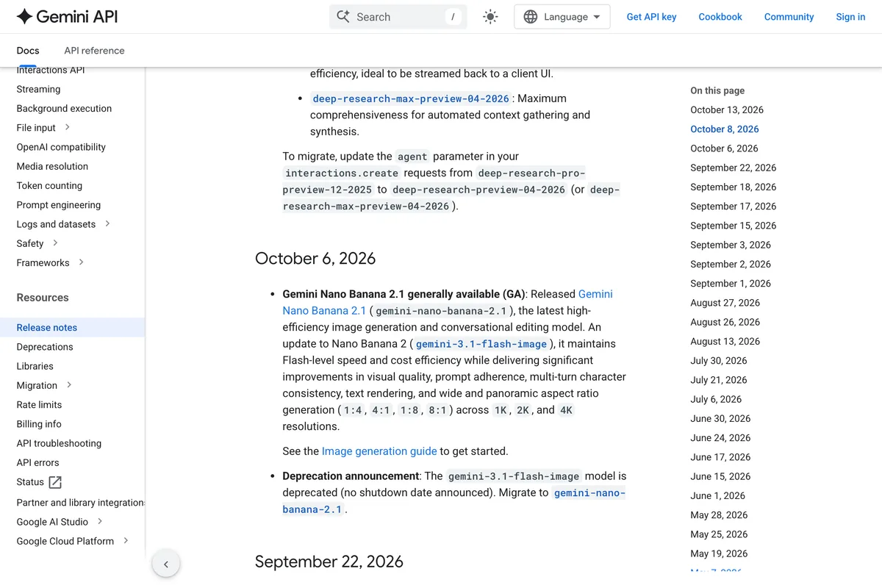Click the gemini-nano-banana-2.1 migrate link
The height and width of the screenshot is (588, 882).
(x=453, y=501)
